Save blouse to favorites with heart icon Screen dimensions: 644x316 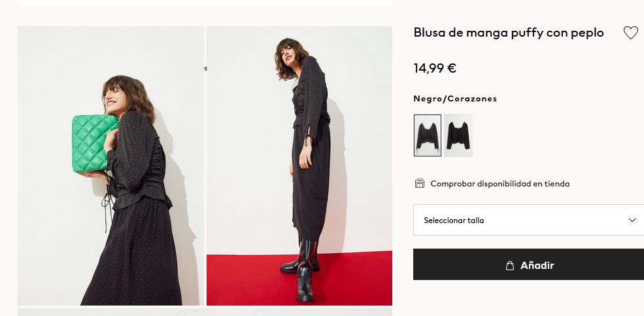click(630, 33)
